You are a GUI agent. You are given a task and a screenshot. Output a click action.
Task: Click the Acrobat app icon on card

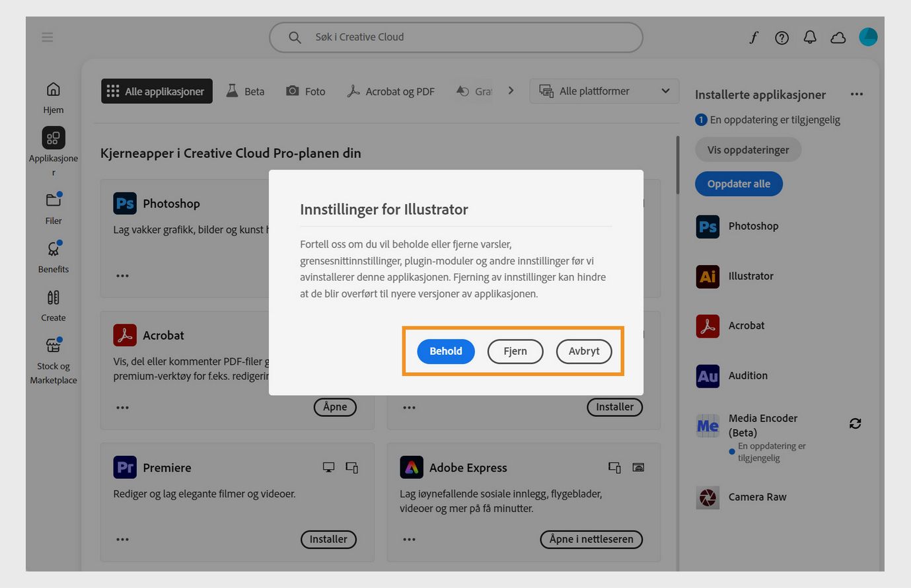pos(125,335)
